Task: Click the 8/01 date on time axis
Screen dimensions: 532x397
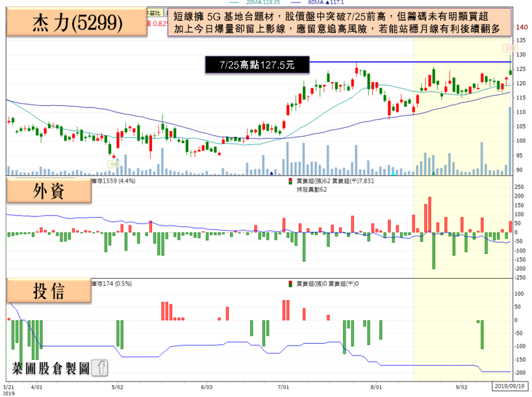Action: [376, 387]
